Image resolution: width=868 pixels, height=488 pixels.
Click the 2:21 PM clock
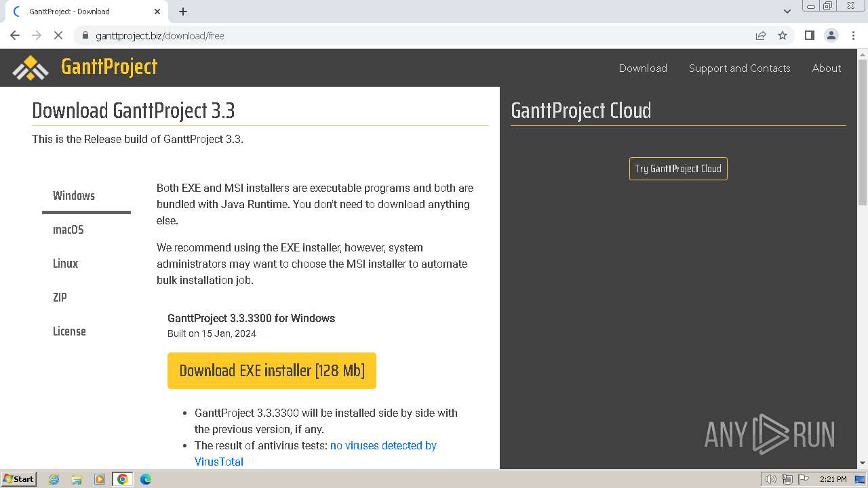(833, 479)
